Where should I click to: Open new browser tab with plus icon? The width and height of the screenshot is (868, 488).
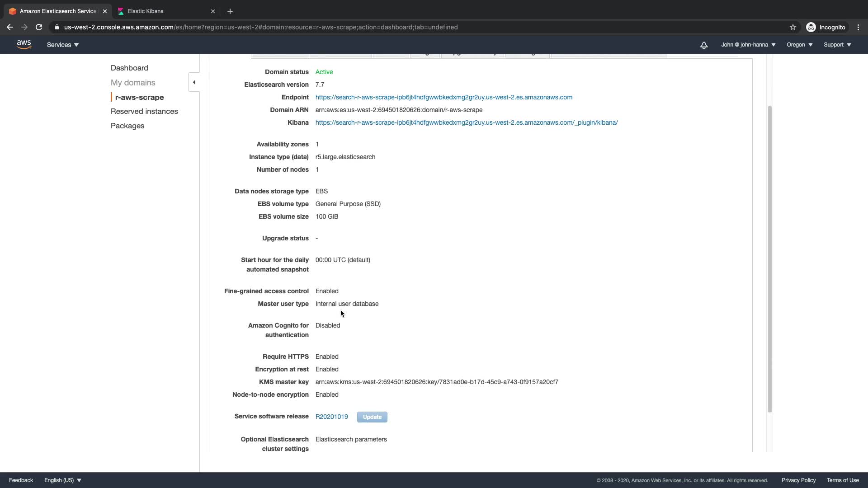230,11
